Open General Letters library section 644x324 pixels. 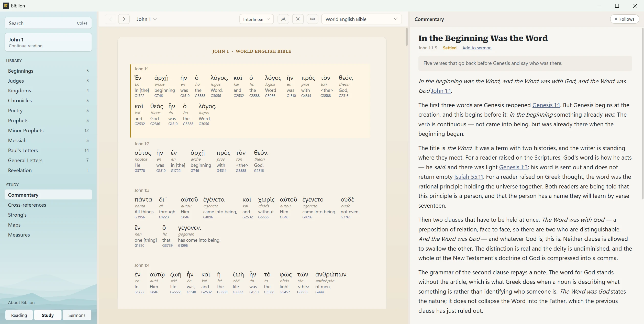coord(48,160)
